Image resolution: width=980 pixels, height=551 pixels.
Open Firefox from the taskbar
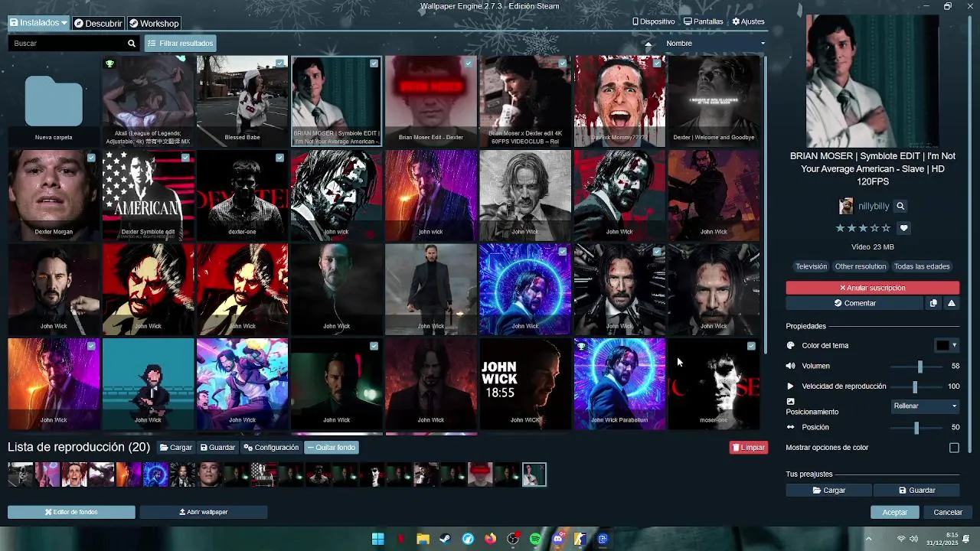490,539
